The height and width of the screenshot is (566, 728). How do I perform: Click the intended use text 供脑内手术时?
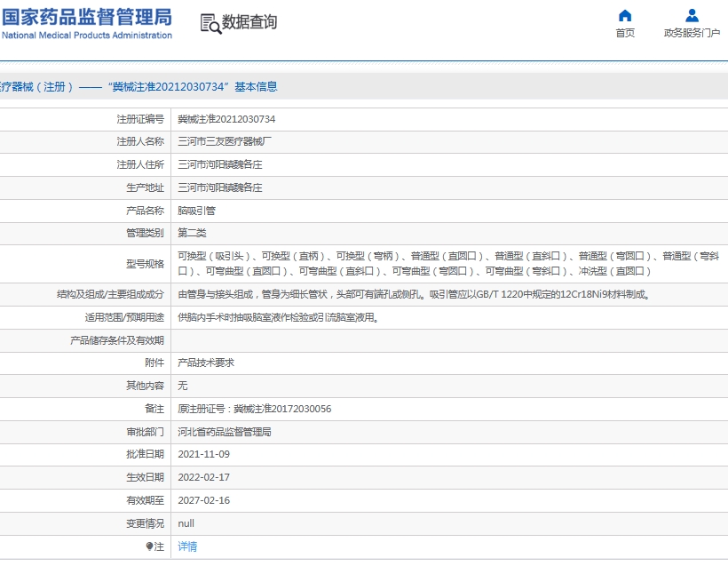coord(278,318)
